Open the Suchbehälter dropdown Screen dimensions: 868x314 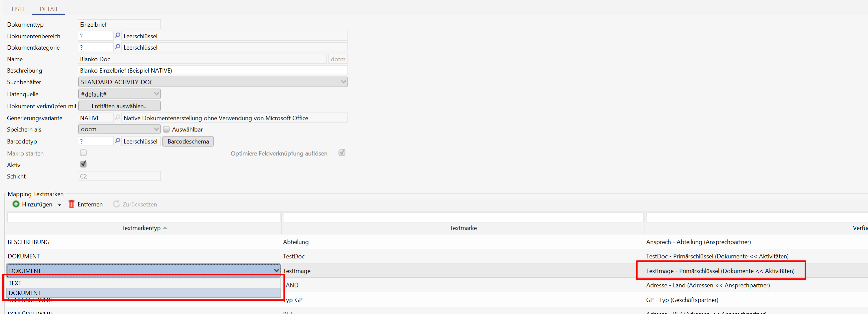[343, 82]
